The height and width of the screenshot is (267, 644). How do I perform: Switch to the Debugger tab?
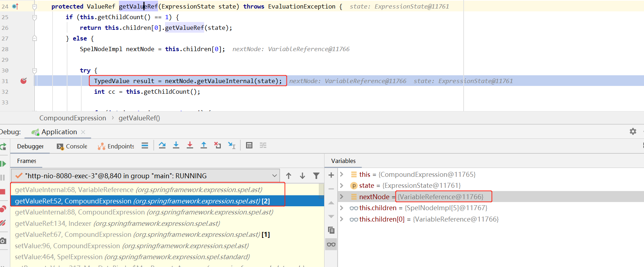(30, 146)
